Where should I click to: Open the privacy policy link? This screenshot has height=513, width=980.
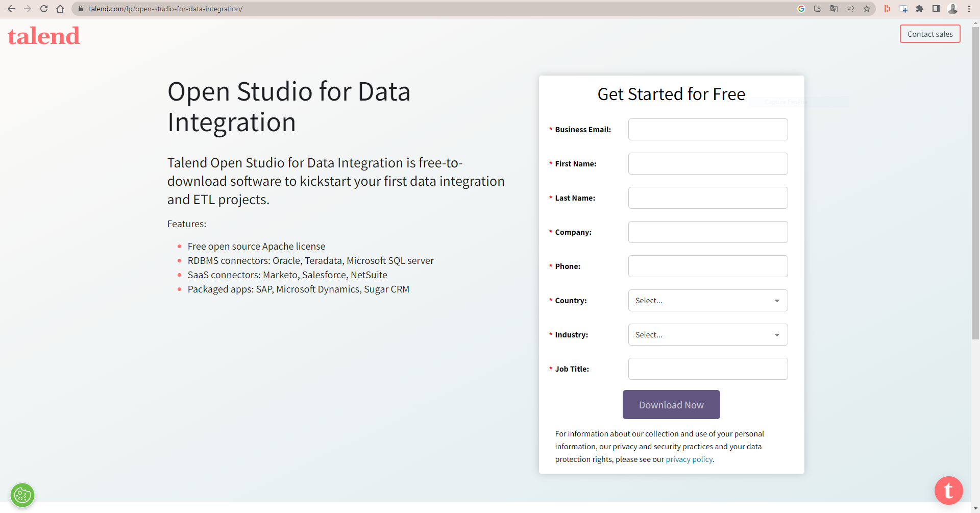[x=689, y=459]
